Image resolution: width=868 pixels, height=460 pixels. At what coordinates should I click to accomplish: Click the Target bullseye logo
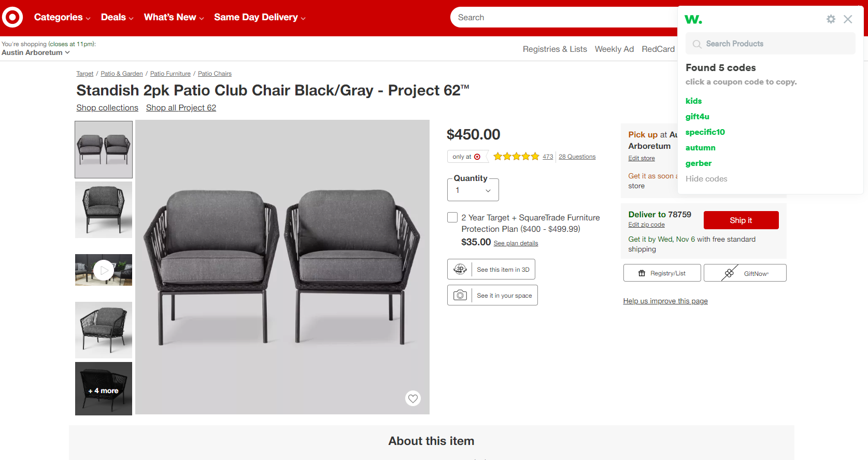click(12, 17)
